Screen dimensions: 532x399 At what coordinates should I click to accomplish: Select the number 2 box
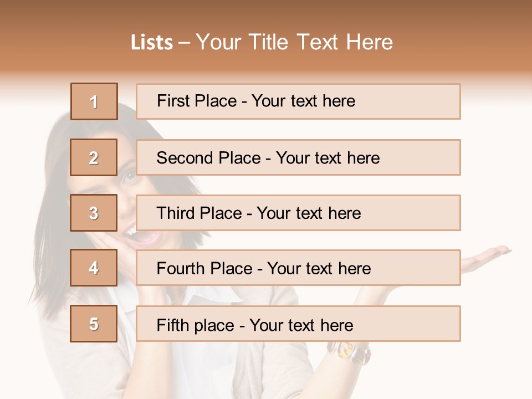tap(94, 157)
